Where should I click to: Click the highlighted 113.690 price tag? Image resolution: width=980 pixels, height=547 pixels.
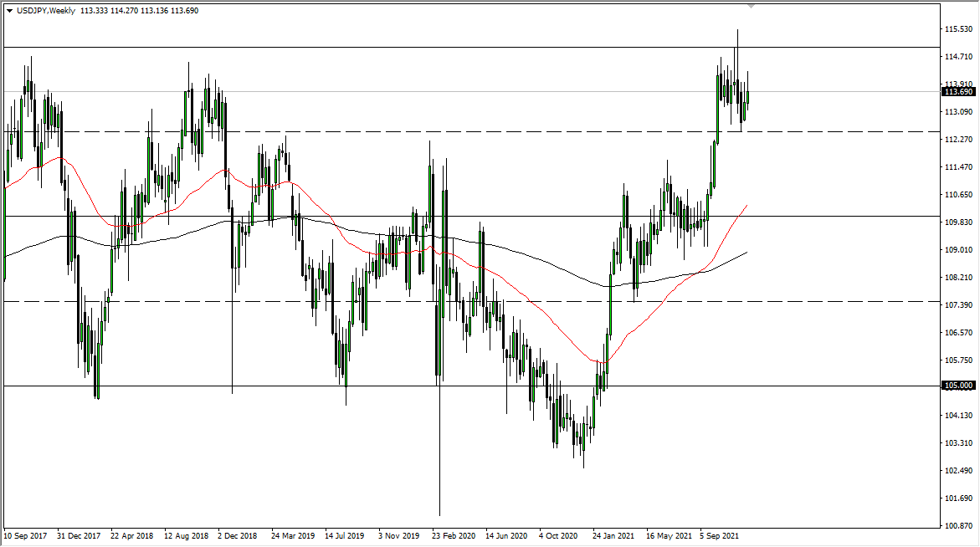[957, 93]
